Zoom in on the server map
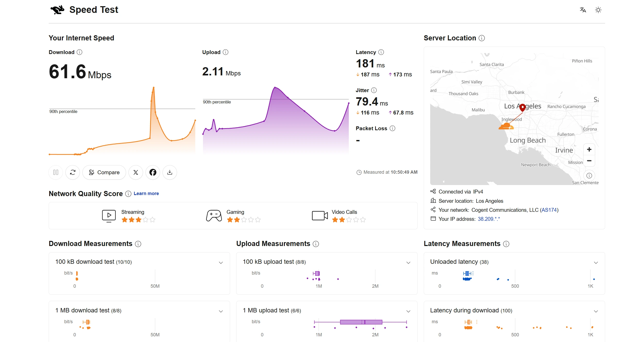The width and height of the screenshot is (644, 342). pyautogui.click(x=589, y=150)
